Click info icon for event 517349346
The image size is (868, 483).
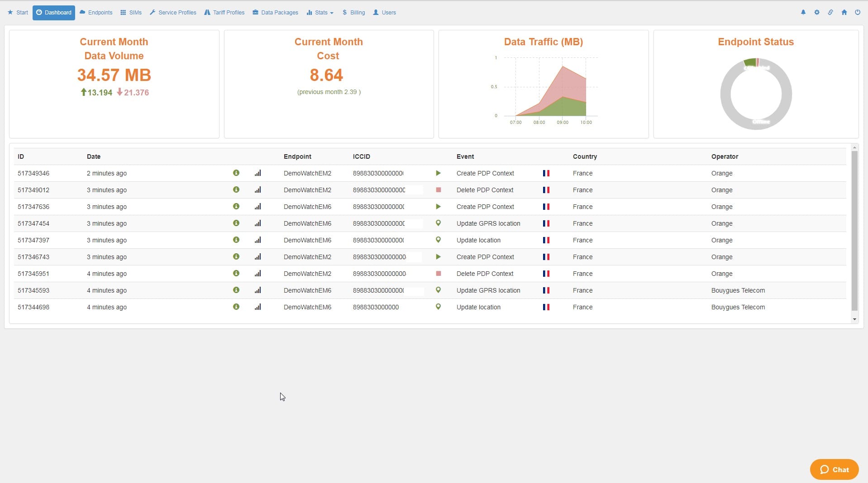[236, 173]
